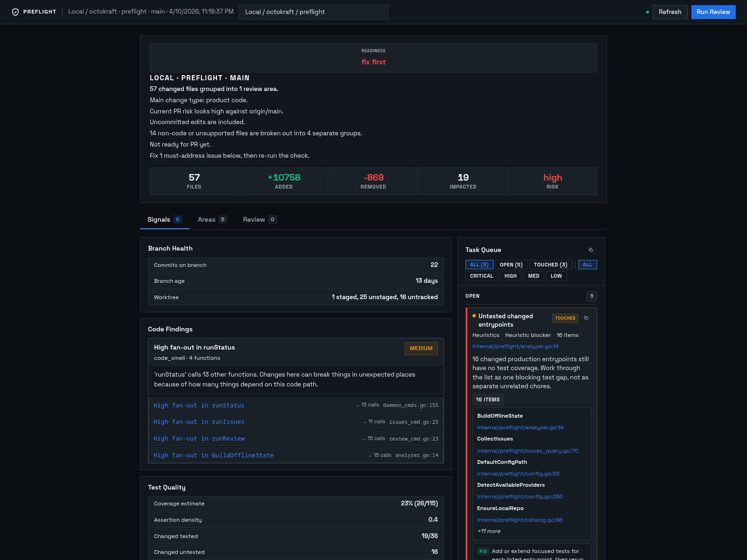Collapse the 16 ITEMS entrypoint list

[x=487, y=399]
